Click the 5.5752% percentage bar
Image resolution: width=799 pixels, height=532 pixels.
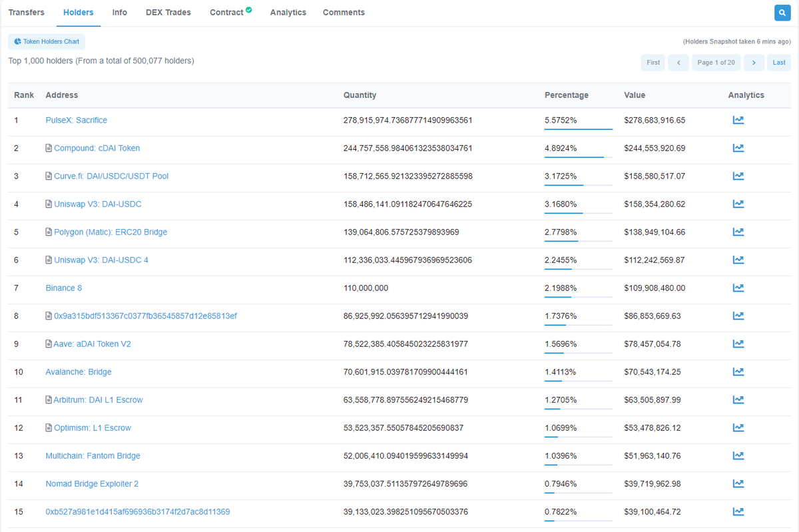point(578,129)
